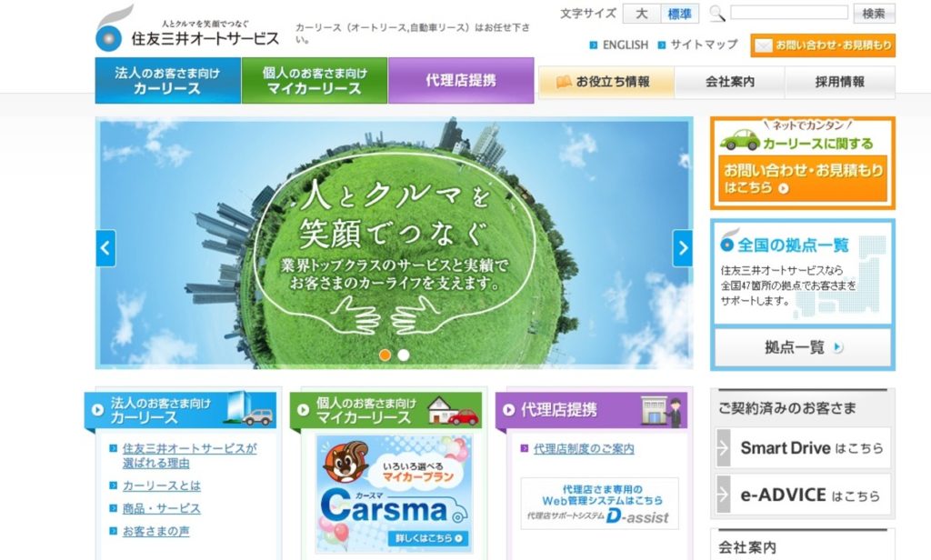Image resolution: width=931 pixels, height=560 pixels.
Task: Open green 個人のお客さま向け マイカーリース section header
Action: (x=385, y=410)
